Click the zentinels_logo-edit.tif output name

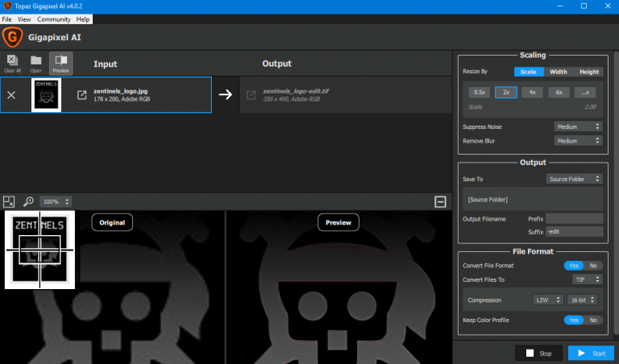[296, 91]
